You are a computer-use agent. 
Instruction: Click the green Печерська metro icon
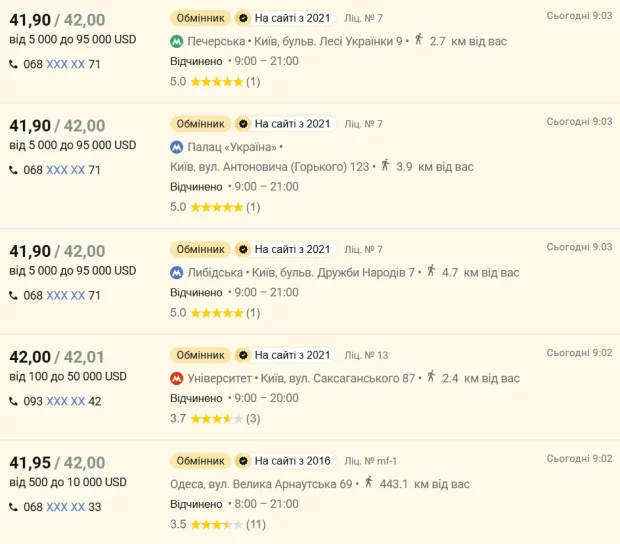click(176, 42)
